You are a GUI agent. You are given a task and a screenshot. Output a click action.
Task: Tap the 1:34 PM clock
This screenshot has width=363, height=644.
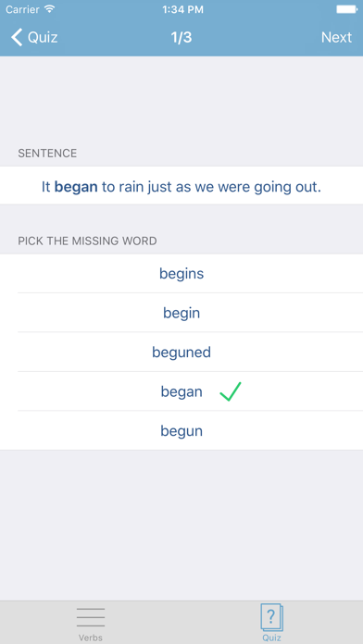(182, 9)
